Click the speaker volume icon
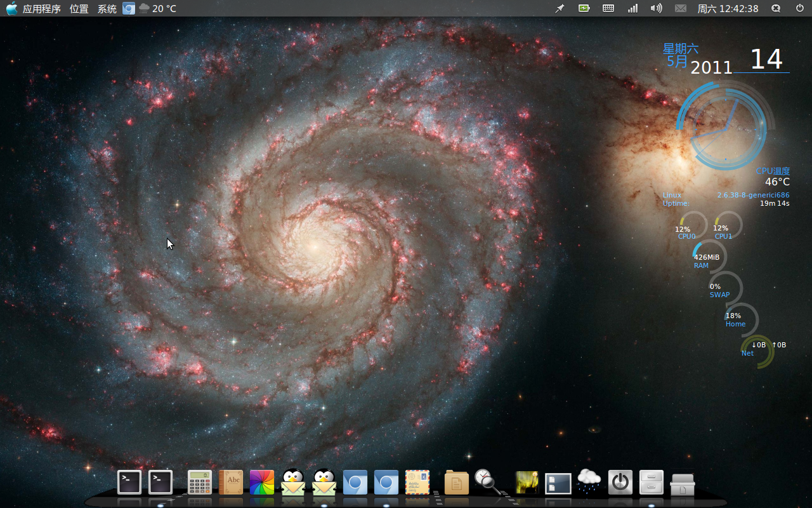 [657, 8]
